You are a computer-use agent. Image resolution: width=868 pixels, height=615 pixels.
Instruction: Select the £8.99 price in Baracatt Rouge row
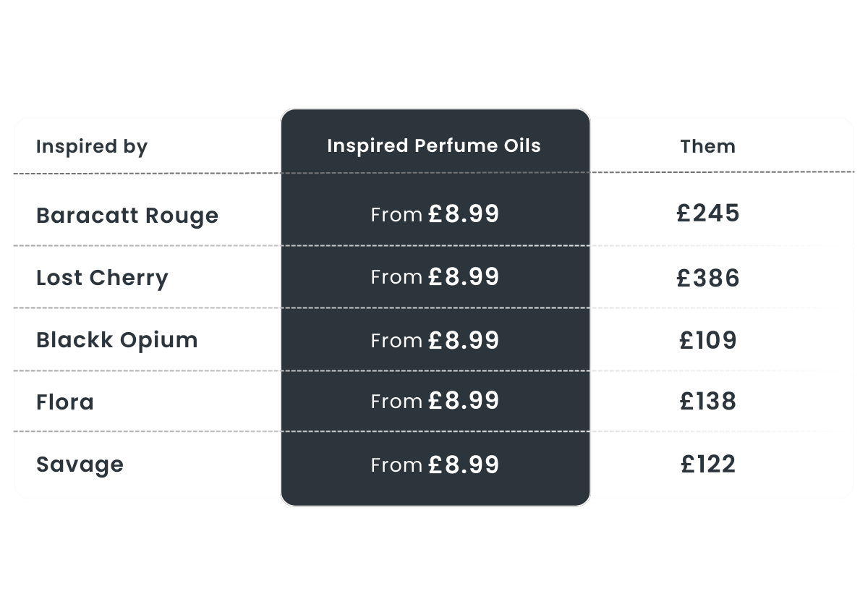[464, 214]
